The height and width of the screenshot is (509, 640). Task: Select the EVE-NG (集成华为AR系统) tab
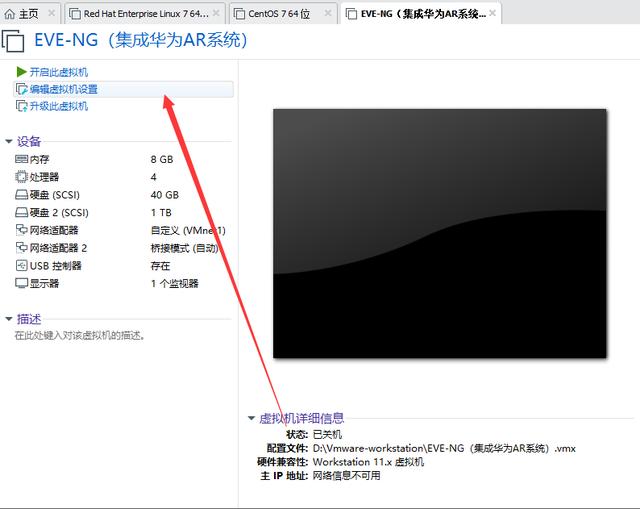click(x=423, y=14)
